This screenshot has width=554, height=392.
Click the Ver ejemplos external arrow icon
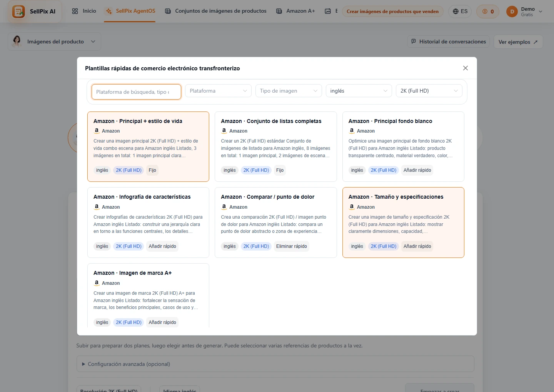(535, 42)
